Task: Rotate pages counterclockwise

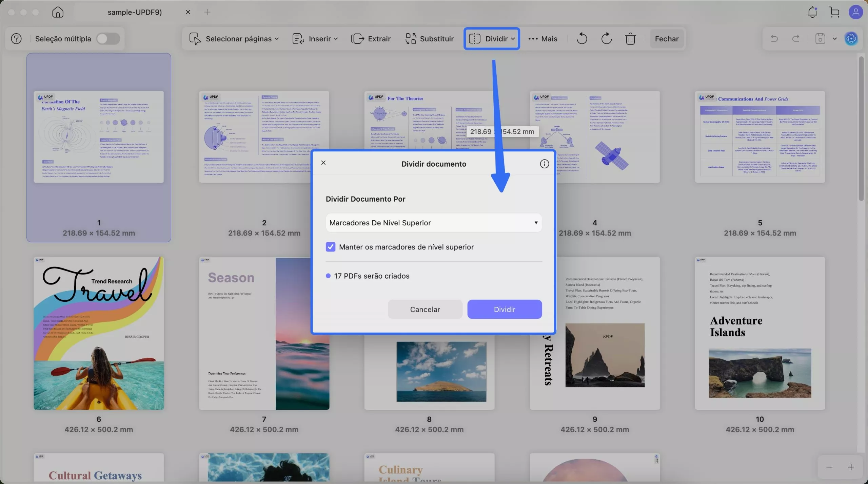Action: click(x=582, y=39)
